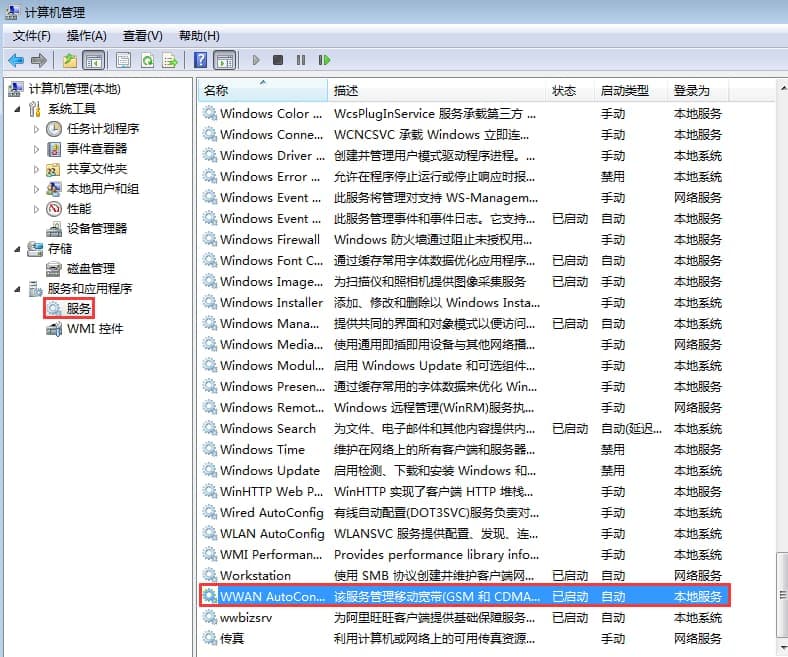
Task: Sort by the 登录为 column header
Action: tap(698, 90)
